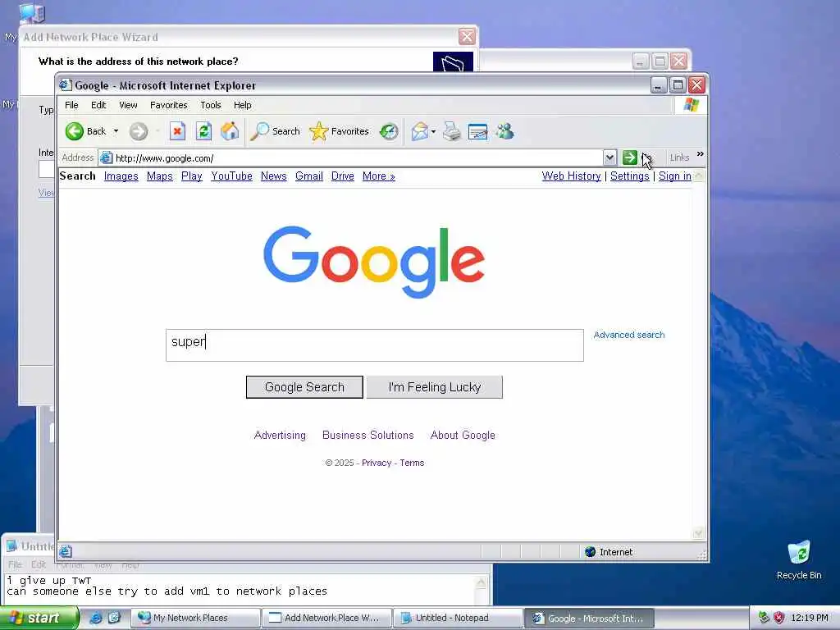
Task: Open the History clock icon
Action: coord(389,131)
